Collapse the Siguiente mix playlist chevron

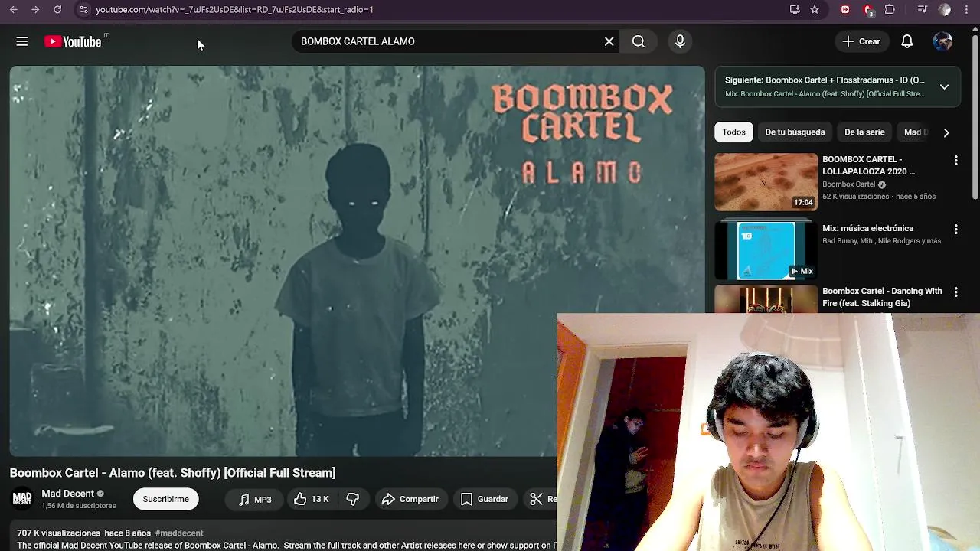[x=944, y=86]
